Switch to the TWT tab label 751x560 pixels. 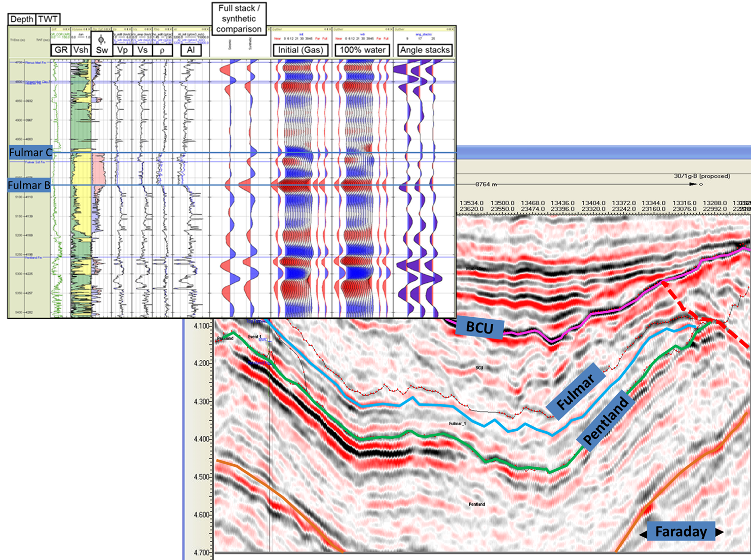(48, 19)
